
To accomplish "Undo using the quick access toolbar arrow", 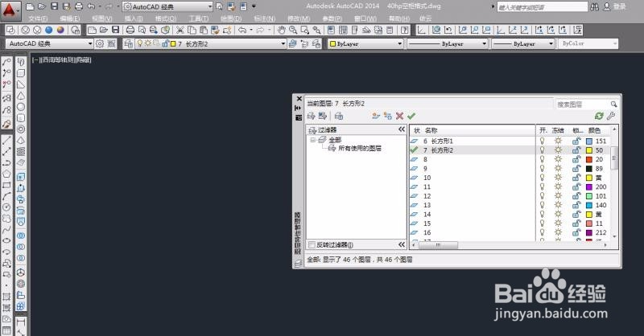I will (x=91, y=6).
